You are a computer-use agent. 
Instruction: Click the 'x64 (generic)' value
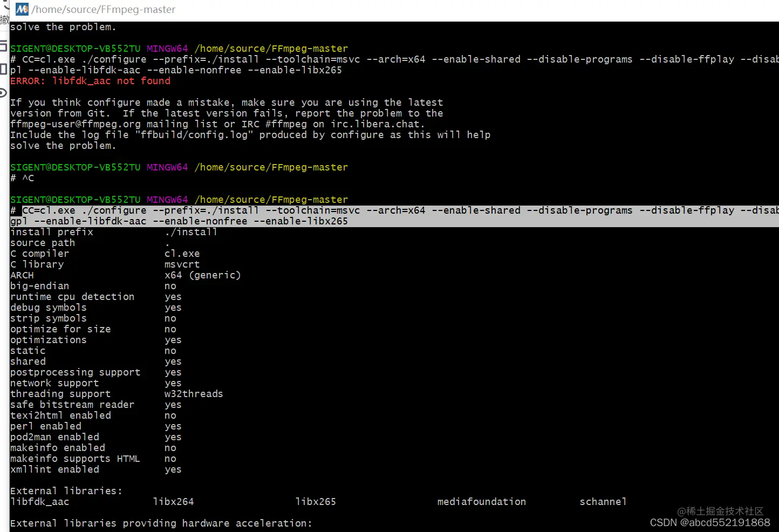(x=203, y=275)
